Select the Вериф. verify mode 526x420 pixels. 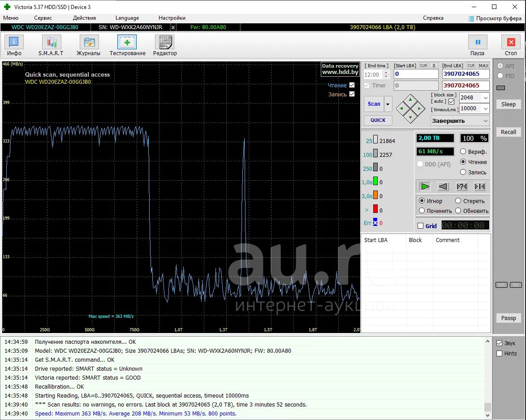coord(463,152)
